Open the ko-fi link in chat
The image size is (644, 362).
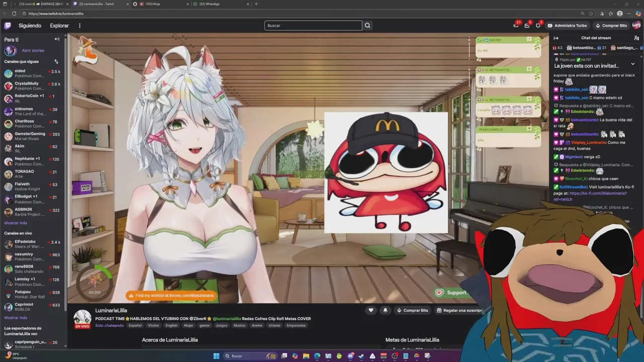coord(591,196)
